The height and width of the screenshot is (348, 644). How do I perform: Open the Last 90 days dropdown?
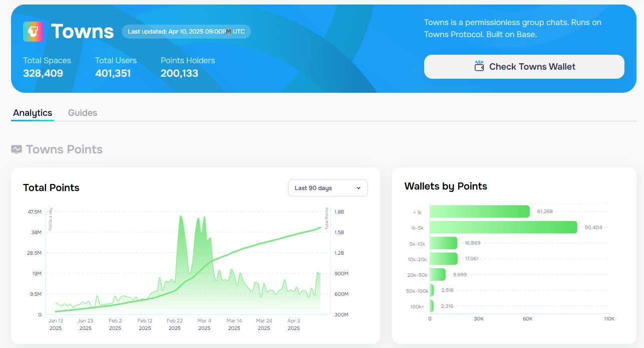(328, 188)
